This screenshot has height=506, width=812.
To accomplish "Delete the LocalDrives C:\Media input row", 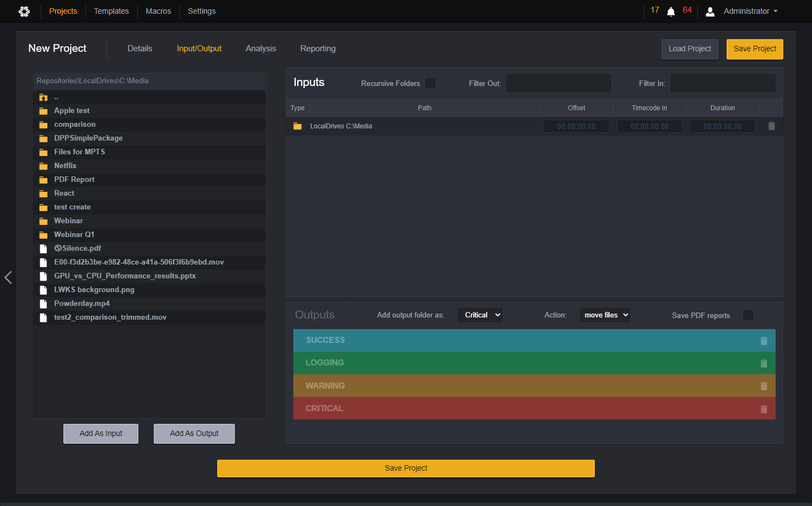I will (771, 126).
